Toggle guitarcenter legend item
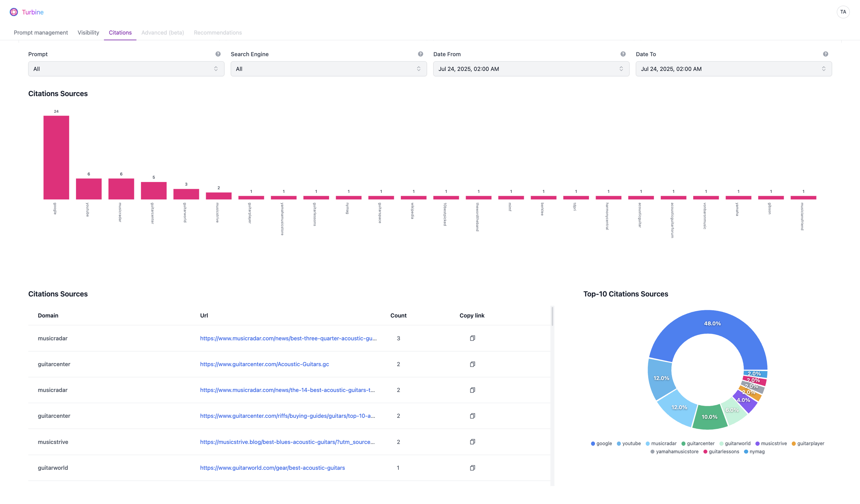This screenshot has height=504, width=860. pyautogui.click(x=698, y=444)
